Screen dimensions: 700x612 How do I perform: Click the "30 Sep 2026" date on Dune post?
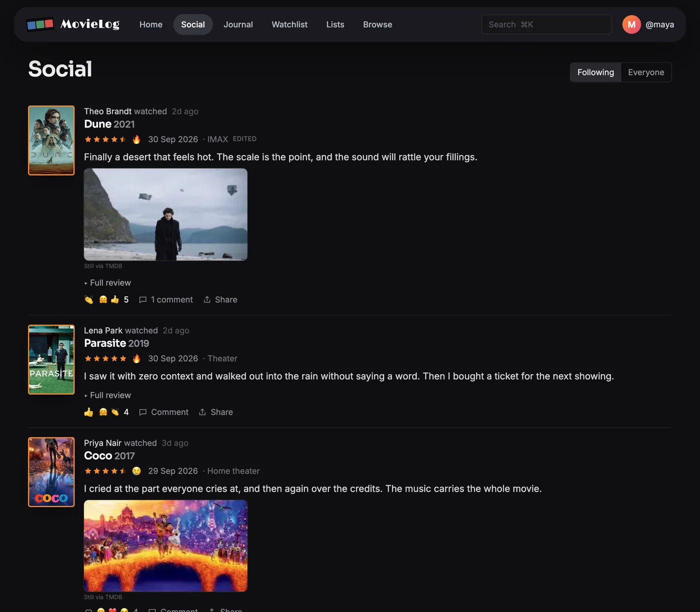(173, 139)
